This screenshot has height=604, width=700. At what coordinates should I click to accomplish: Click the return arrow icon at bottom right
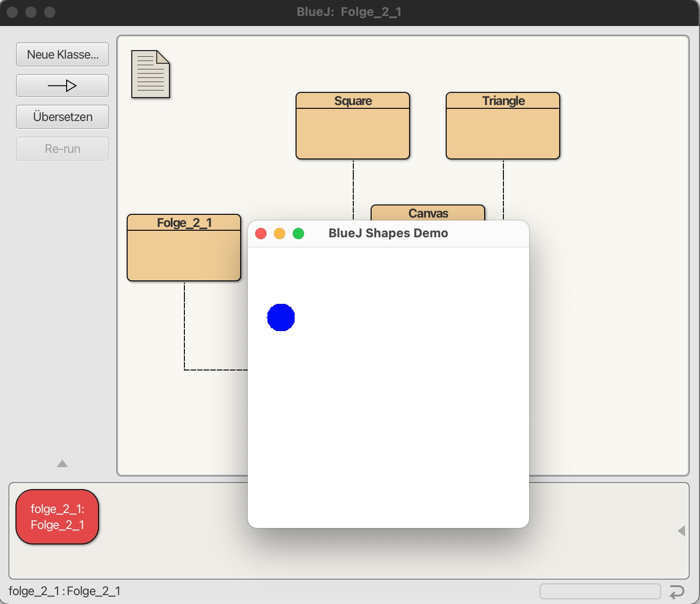(x=677, y=592)
